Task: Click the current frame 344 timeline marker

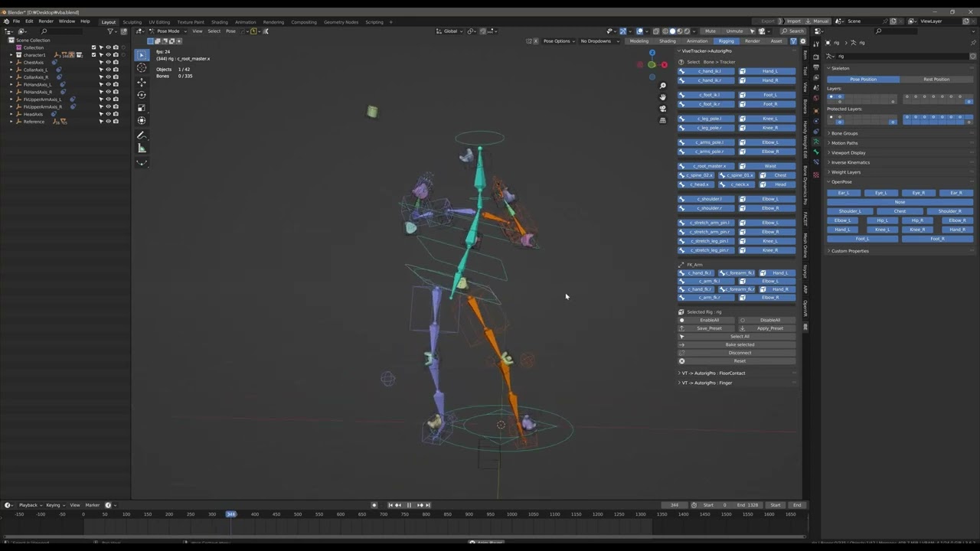Action: click(230, 514)
